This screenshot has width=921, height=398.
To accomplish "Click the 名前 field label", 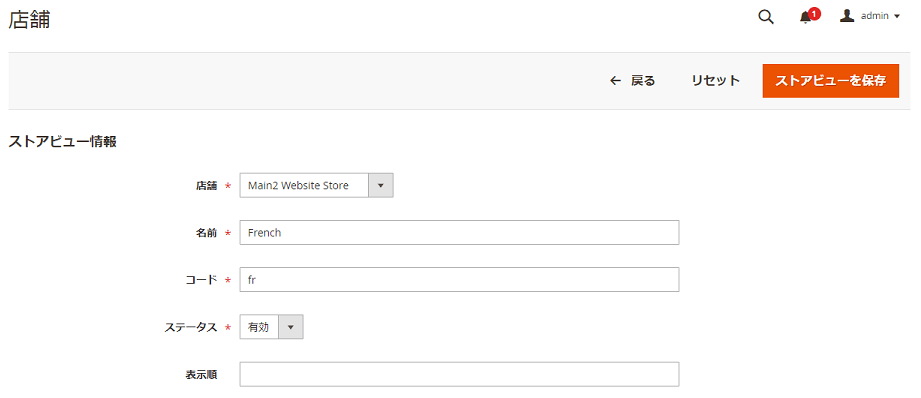I will pos(207,233).
